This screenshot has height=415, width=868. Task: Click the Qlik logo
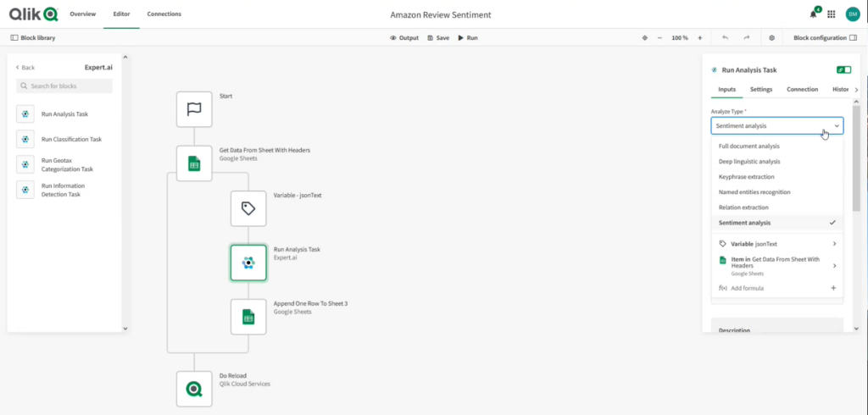pos(34,14)
